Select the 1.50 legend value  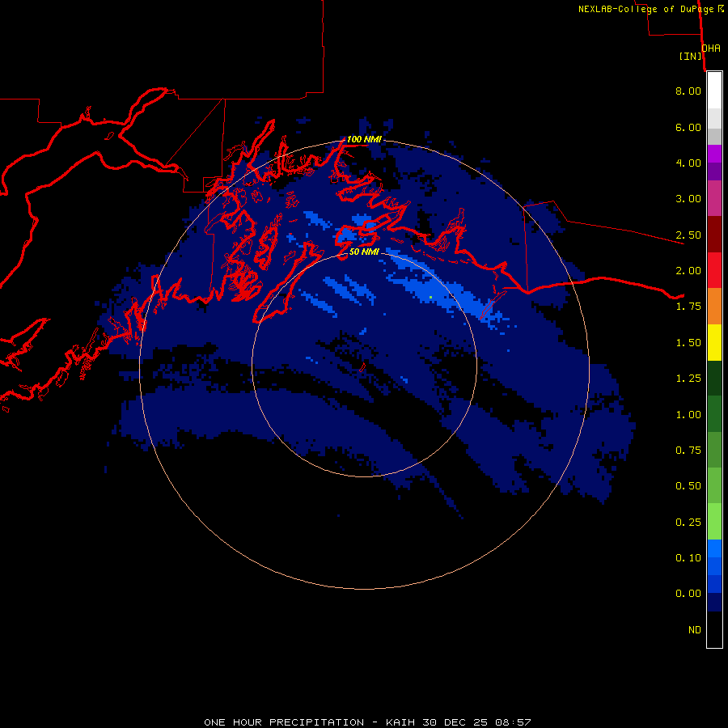[688, 343]
